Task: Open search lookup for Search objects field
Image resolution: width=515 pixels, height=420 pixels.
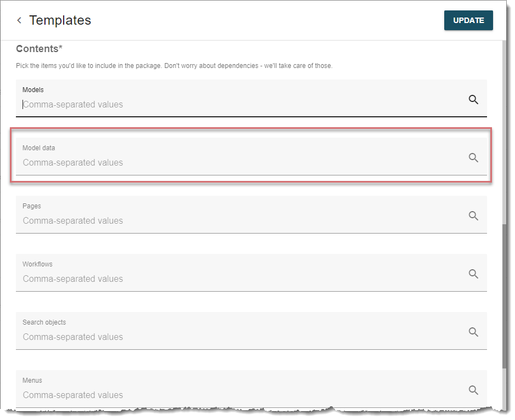Action: [x=473, y=332]
